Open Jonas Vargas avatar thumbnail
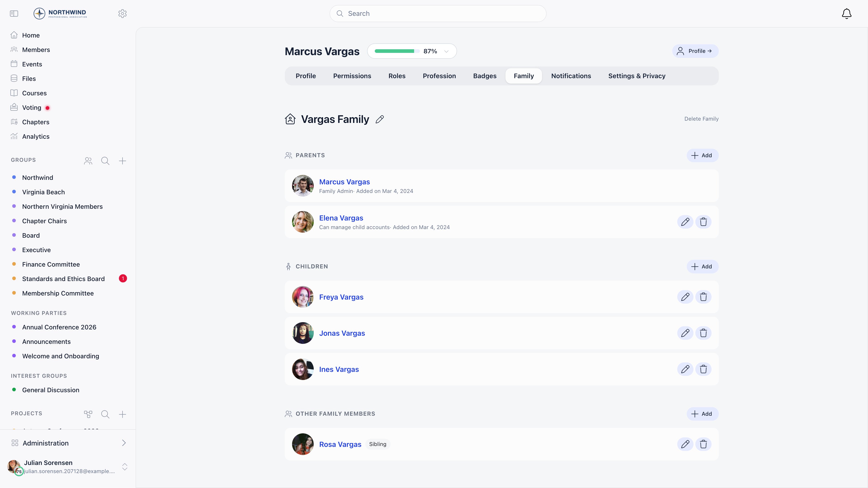 click(x=303, y=333)
